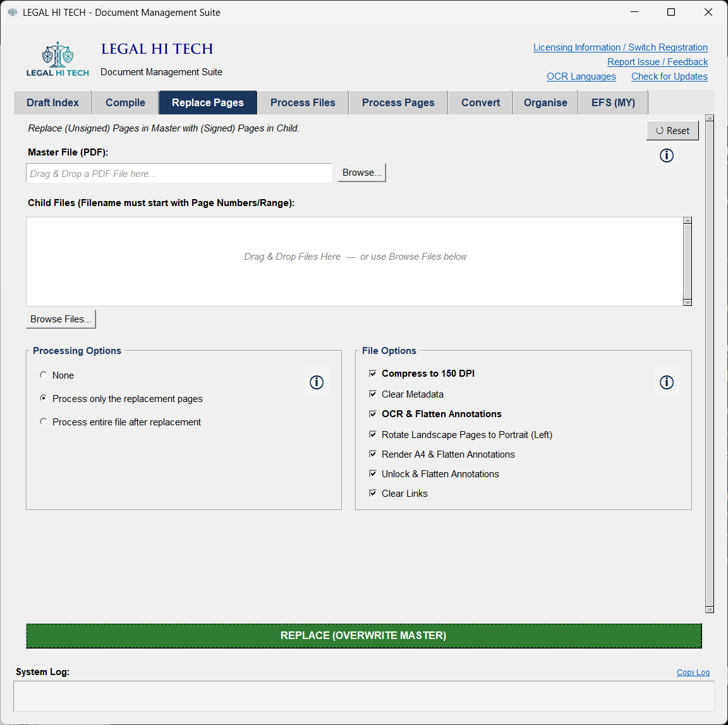Open the Organise tab

click(545, 102)
